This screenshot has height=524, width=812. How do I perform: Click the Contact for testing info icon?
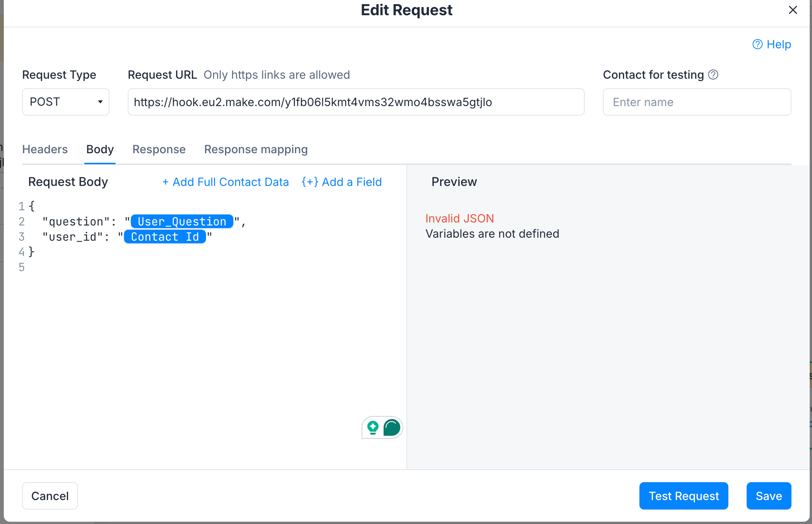713,75
